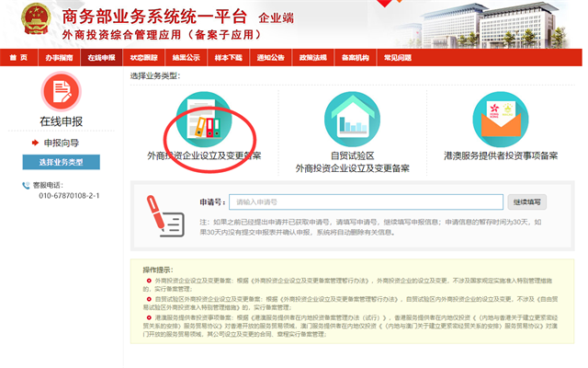Viewport: 588px width, 368px height.
Task: Click first red bullet in 操作提示
Action: click(149, 281)
